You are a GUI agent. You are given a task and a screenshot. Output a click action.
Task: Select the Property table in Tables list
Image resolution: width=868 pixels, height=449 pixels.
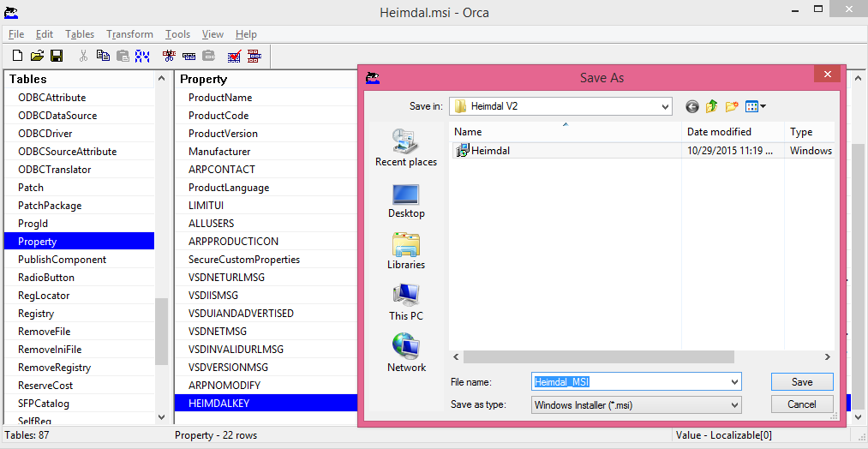pos(79,242)
